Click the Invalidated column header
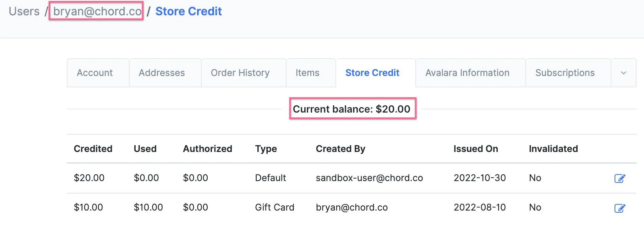 pos(553,149)
